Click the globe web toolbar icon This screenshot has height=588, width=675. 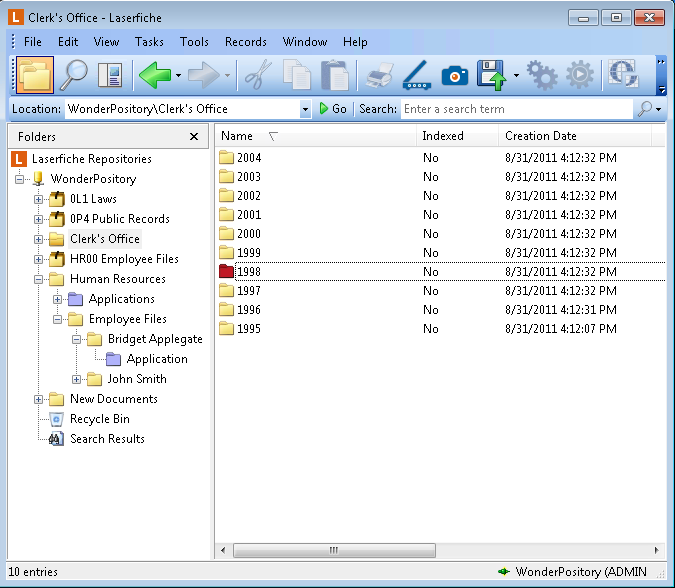click(623, 73)
